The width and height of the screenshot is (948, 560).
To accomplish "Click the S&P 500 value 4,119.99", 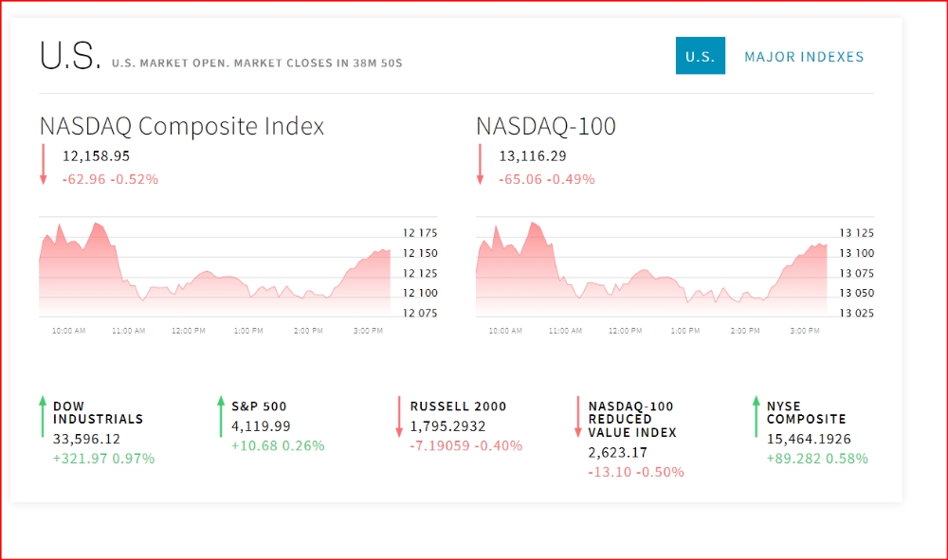I will tap(262, 426).
